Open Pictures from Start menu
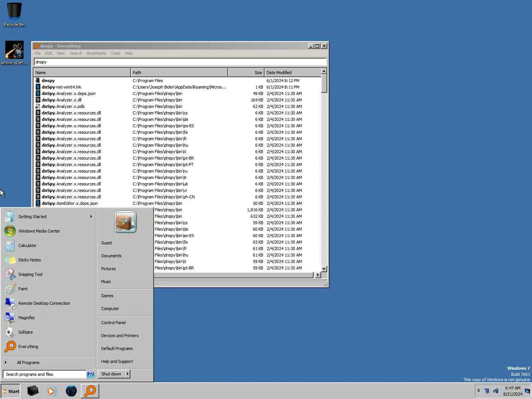Screen dimensions: 532x399 point(108,269)
